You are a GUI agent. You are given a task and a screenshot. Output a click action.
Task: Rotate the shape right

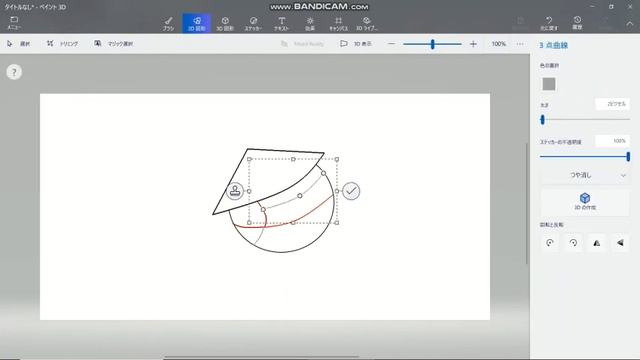(x=573, y=243)
